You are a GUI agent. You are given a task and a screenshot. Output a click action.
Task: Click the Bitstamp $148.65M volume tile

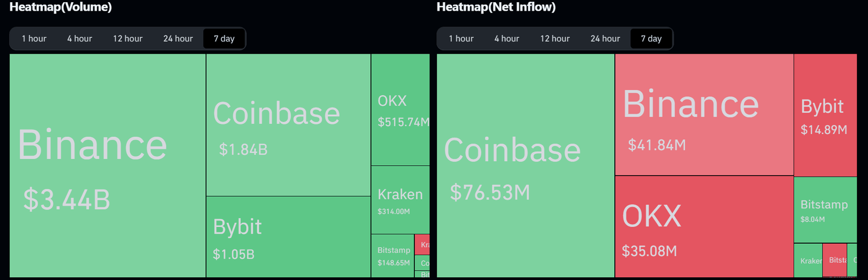click(x=393, y=255)
